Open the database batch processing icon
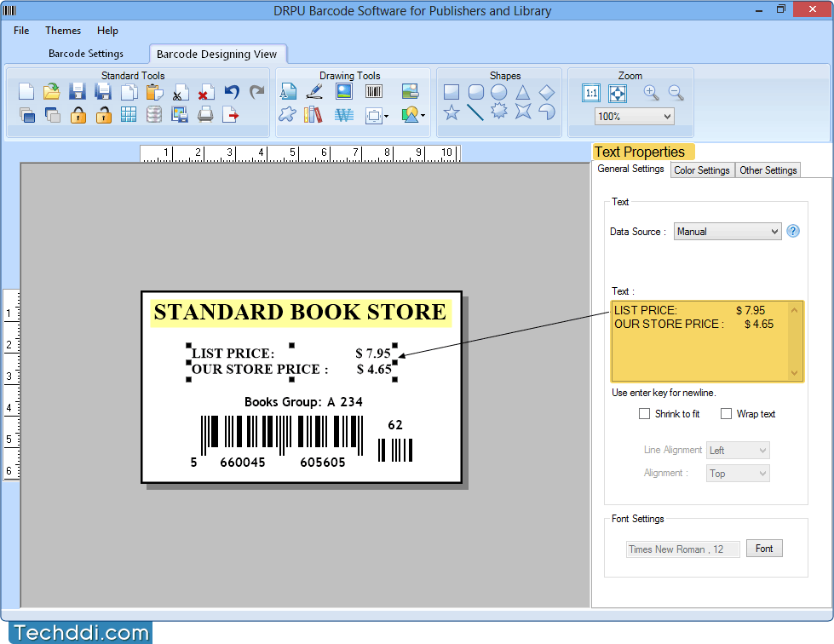Viewport: 834px width, 644px height. click(x=154, y=114)
